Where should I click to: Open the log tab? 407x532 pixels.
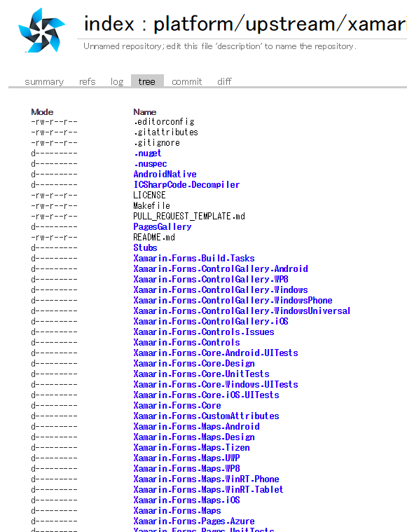click(117, 82)
